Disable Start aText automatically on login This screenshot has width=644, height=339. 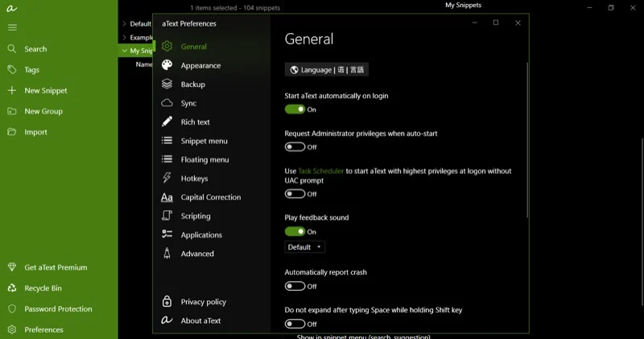(295, 110)
